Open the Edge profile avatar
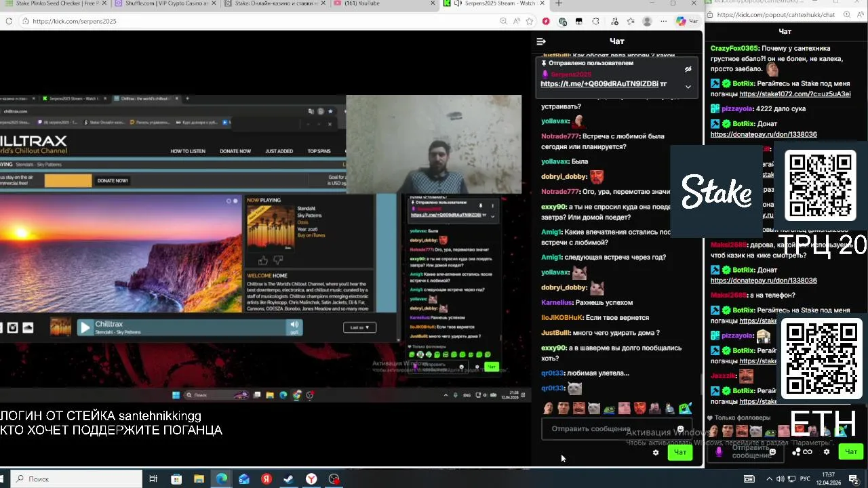 pos(647,21)
